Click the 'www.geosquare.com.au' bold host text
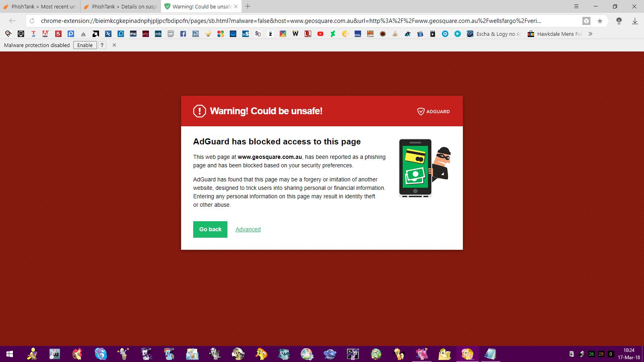 (x=270, y=157)
